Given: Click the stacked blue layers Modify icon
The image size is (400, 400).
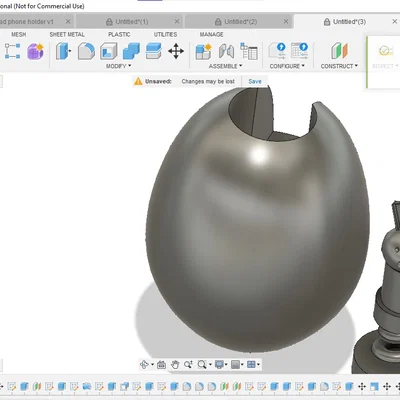Looking at the screenshot, I should [154, 51].
